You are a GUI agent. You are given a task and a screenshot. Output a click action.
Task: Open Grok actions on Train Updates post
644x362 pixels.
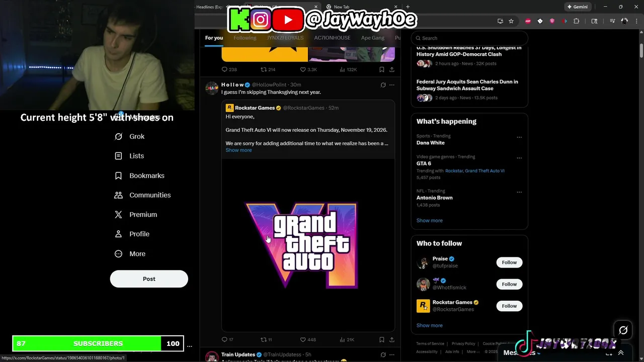[383, 355]
